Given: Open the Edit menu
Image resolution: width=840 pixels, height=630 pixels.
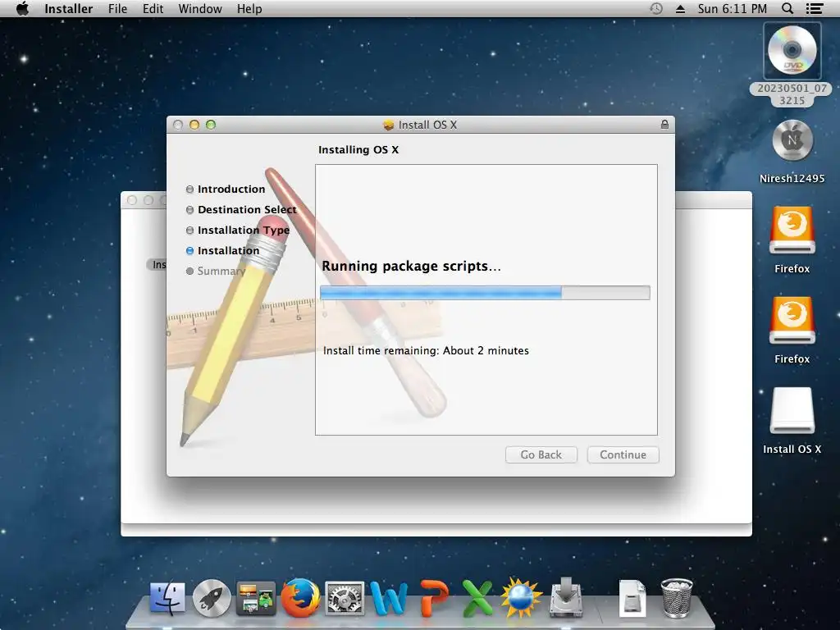Looking at the screenshot, I should point(153,8).
